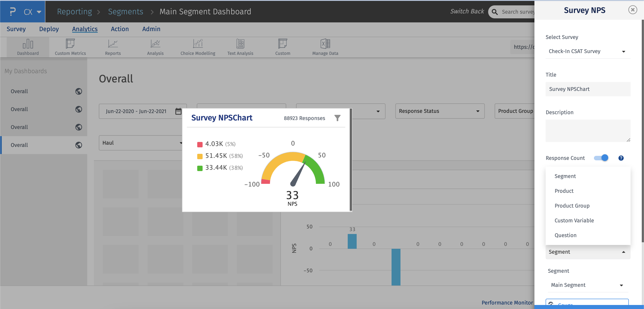Collapse the Segment type dropdown
This screenshot has height=309, width=644.
coord(588,252)
